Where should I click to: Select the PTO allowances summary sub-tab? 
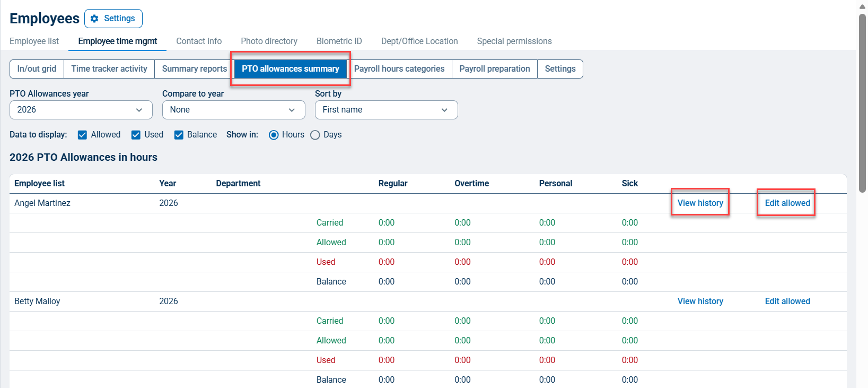[x=291, y=69]
